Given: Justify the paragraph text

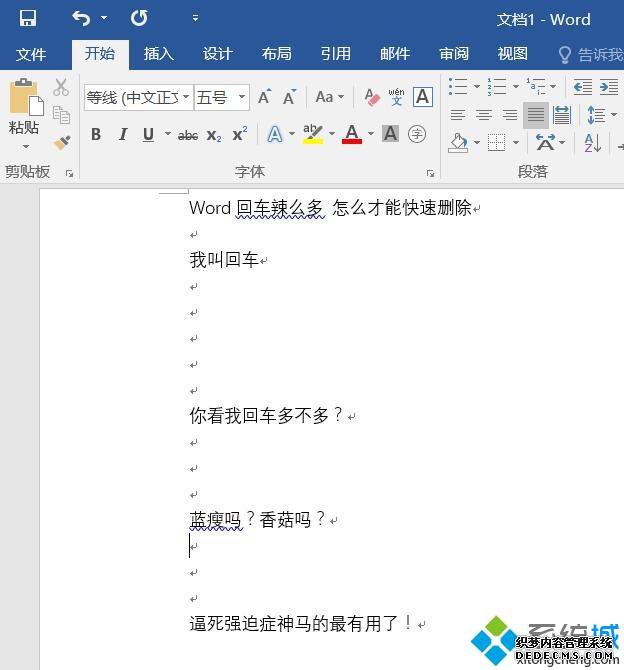Looking at the screenshot, I should 536,115.
